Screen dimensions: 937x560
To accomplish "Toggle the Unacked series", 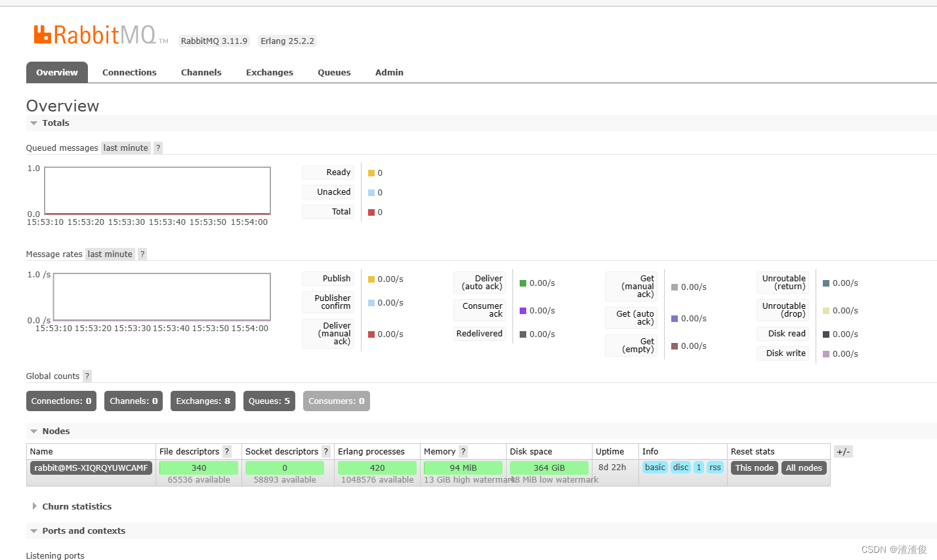I will [328, 192].
